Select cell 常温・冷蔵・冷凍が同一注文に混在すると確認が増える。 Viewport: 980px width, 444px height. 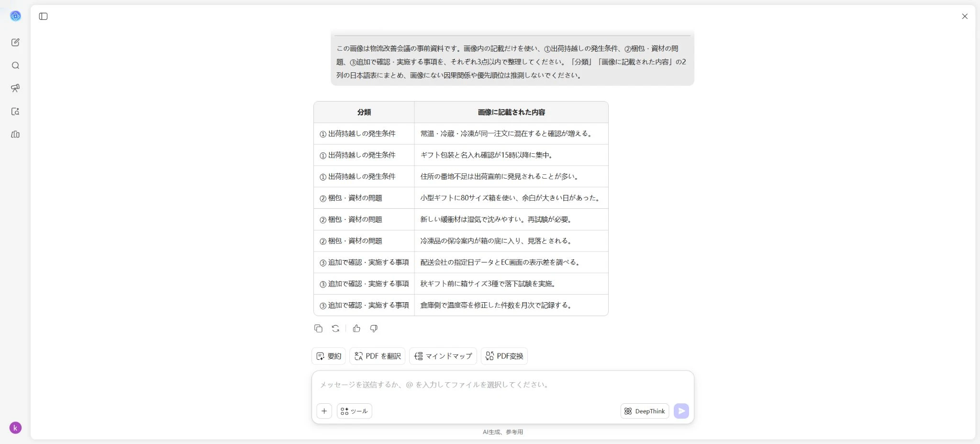point(512,134)
